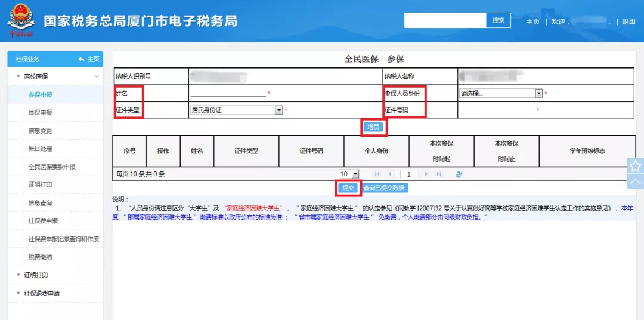This screenshot has width=644, height=320.
Task: Open 信息查询 sidebar item
Action: (x=41, y=203)
